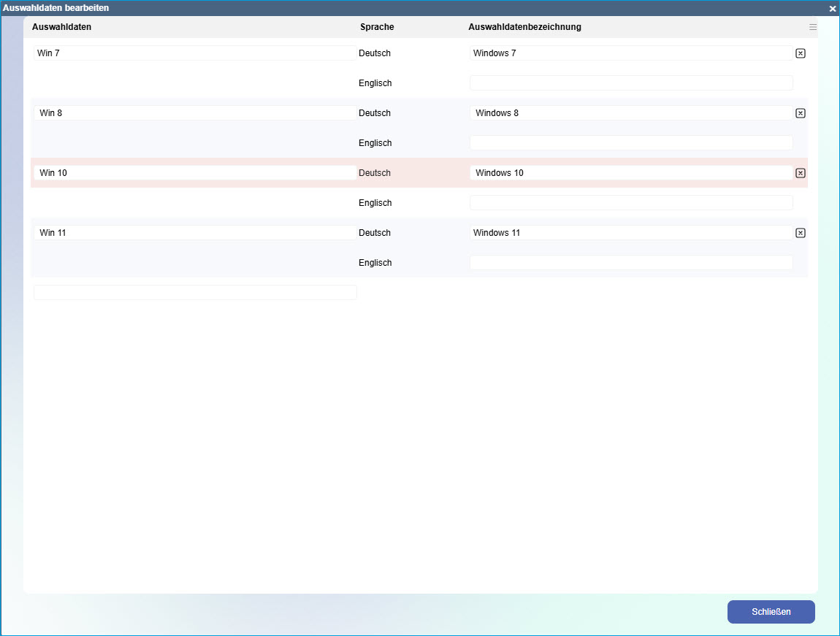Click the Auswahldaten column header
The image size is (840, 636).
click(x=61, y=27)
